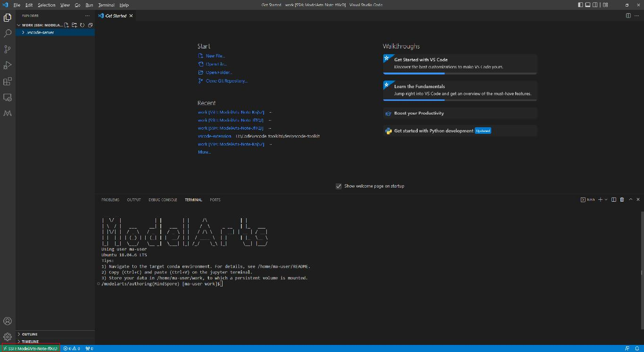Image resolution: width=644 pixels, height=352 pixels.
Task: Open the terminal launch profile dropdown
Action: 606,200
